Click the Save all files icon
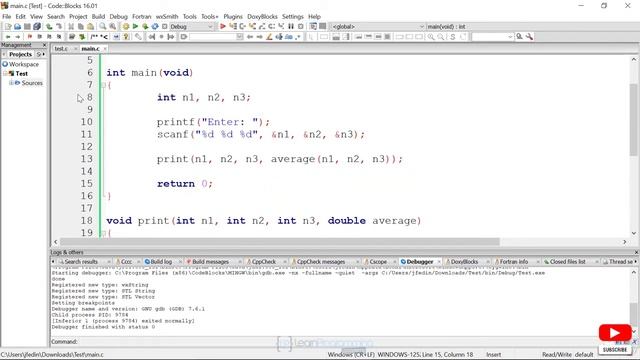Image resolution: width=640 pixels, height=360 pixels. pos(37,27)
